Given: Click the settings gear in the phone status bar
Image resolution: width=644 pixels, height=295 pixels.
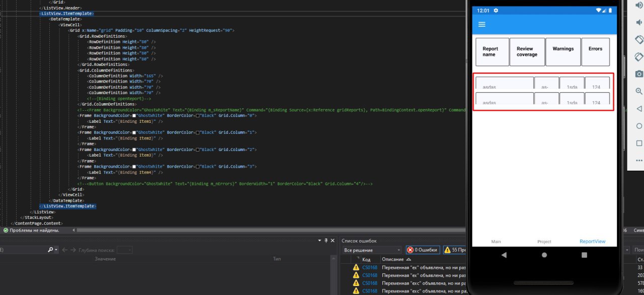Looking at the screenshot, I should [x=496, y=11].
